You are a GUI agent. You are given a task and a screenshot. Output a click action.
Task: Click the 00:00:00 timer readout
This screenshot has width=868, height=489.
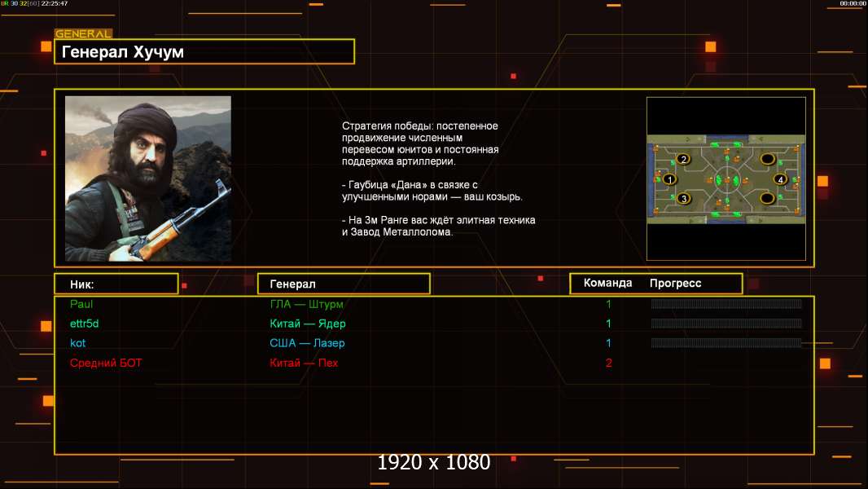pyautogui.click(x=853, y=3)
